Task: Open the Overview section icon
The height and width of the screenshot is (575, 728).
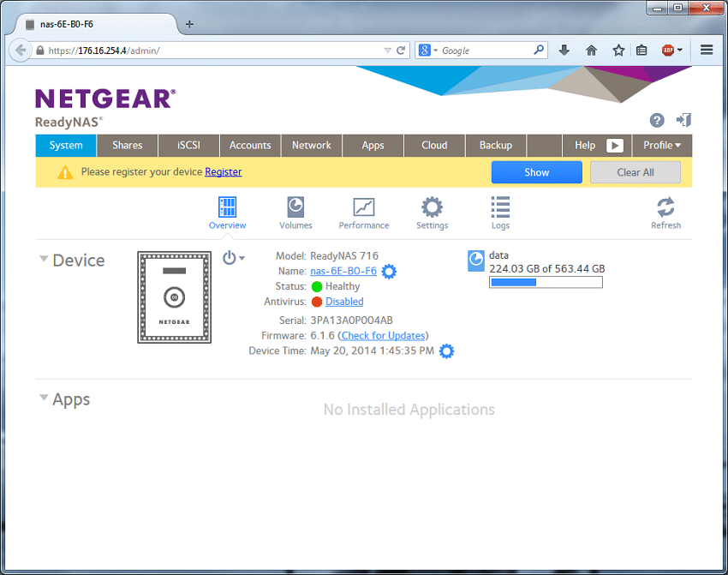Action: tap(227, 207)
